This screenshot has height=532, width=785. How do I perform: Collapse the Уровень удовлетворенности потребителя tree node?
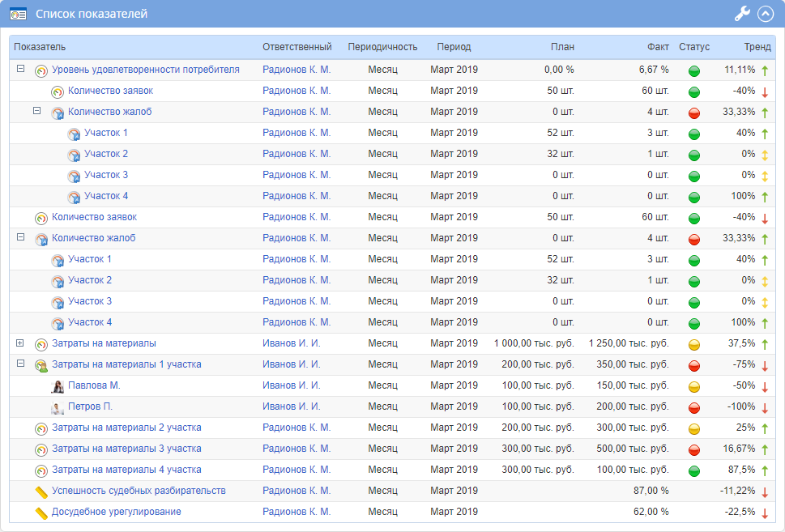[20, 70]
